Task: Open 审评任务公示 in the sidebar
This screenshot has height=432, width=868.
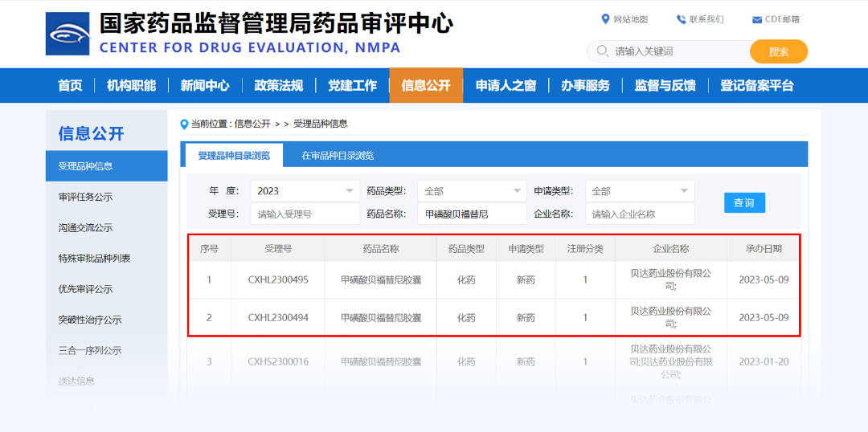Action: 85,197
